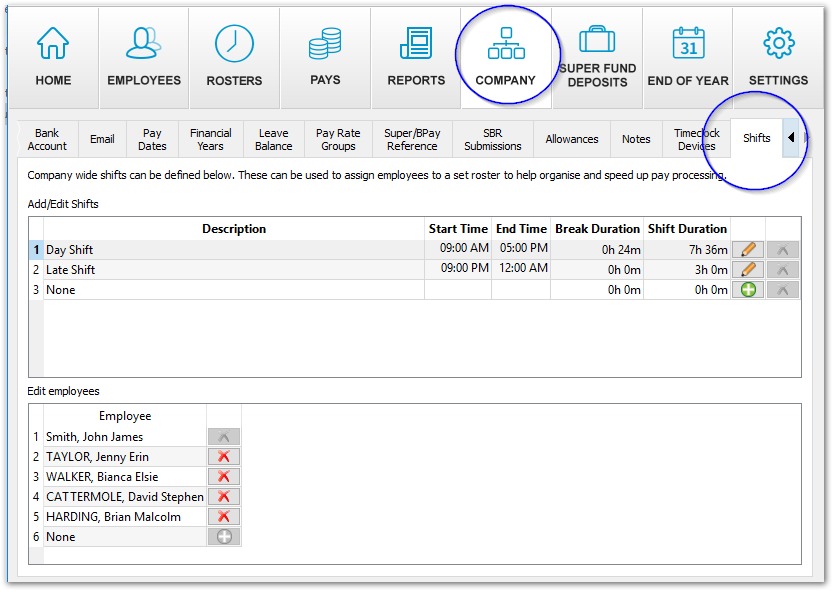Select HARDING, Brian Malcolm employee row
Viewport: 833px width, 591px height.
coord(125,517)
